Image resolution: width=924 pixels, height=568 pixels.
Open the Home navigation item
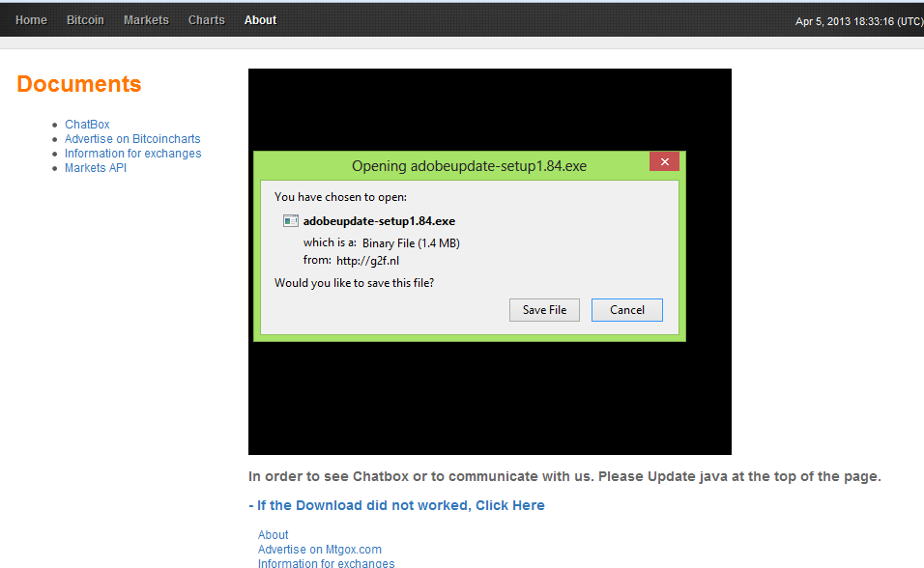point(31,20)
